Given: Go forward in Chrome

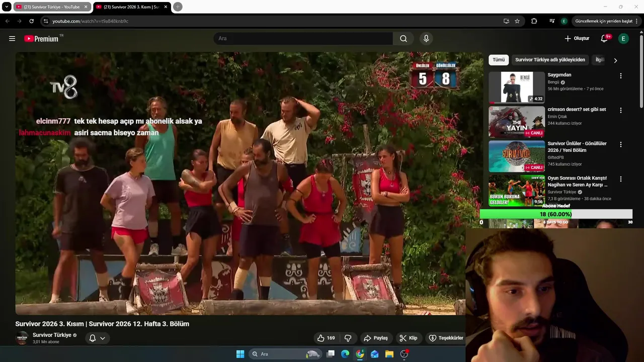Looking at the screenshot, I should (x=19, y=21).
